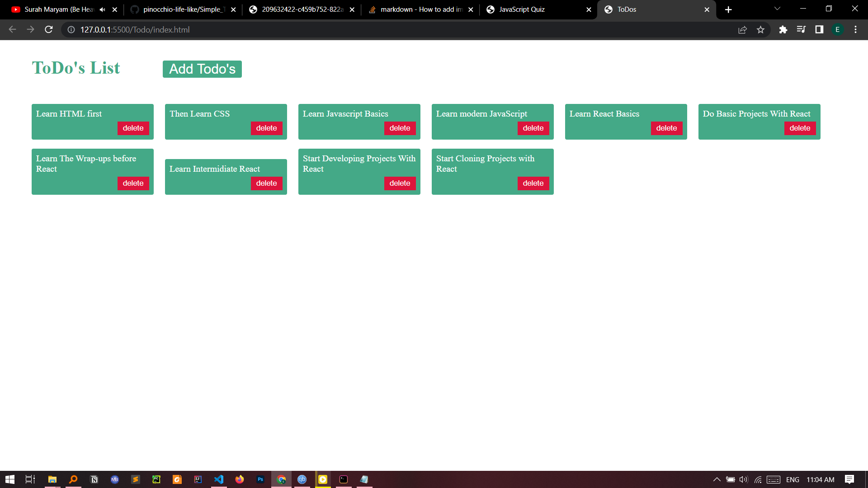Open Chrome's three-dot menu
Image resolution: width=868 pixels, height=488 pixels.
[855, 29]
